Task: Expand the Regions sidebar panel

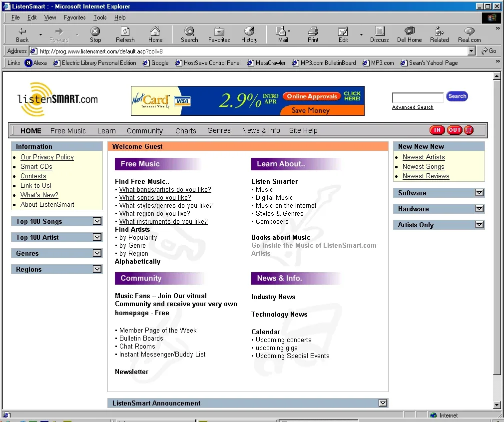Action: [x=97, y=269]
